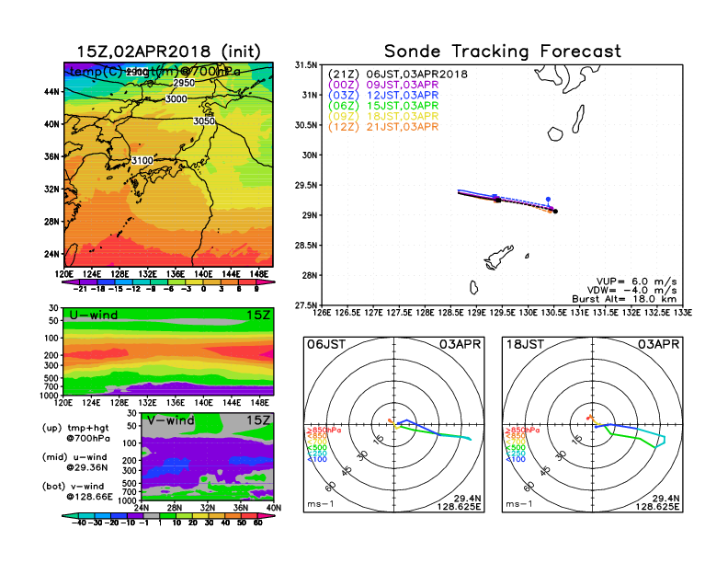Click the 3050 contour label
728x563 pixels.
[x=204, y=121]
